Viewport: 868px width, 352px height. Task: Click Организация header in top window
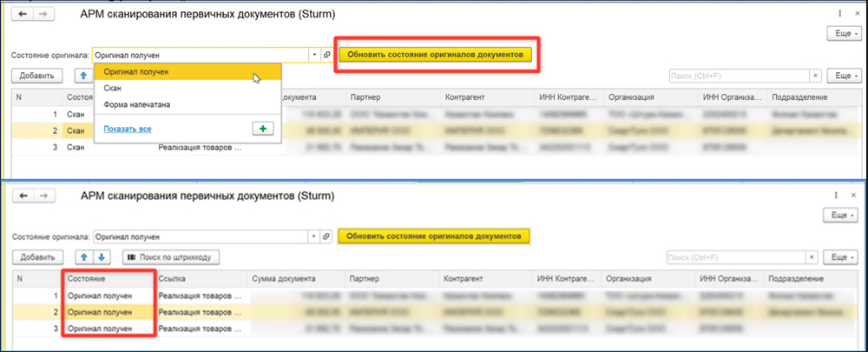tap(650, 97)
